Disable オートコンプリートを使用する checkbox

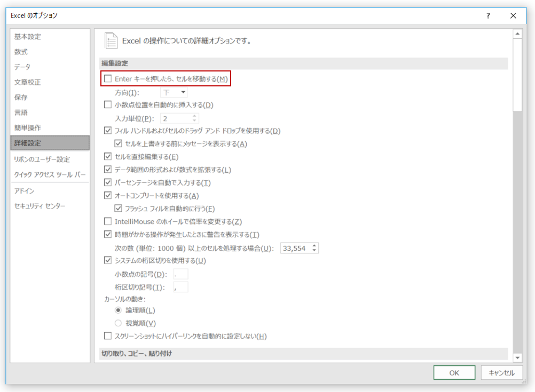(x=108, y=196)
